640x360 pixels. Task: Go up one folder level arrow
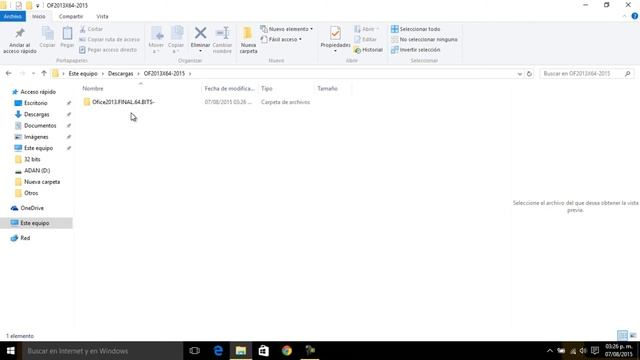(44, 73)
